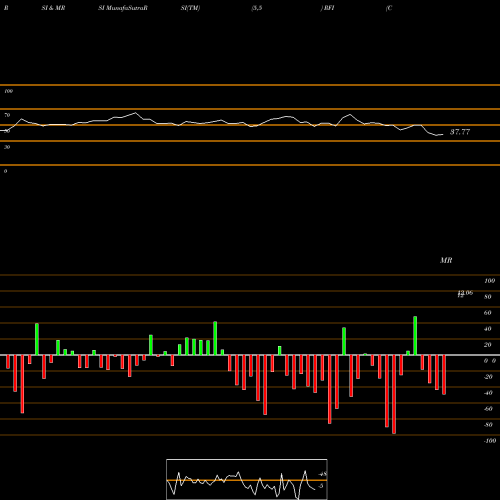Click the MR axis label -60
Screen dimensions: 500x500
click(488, 409)
